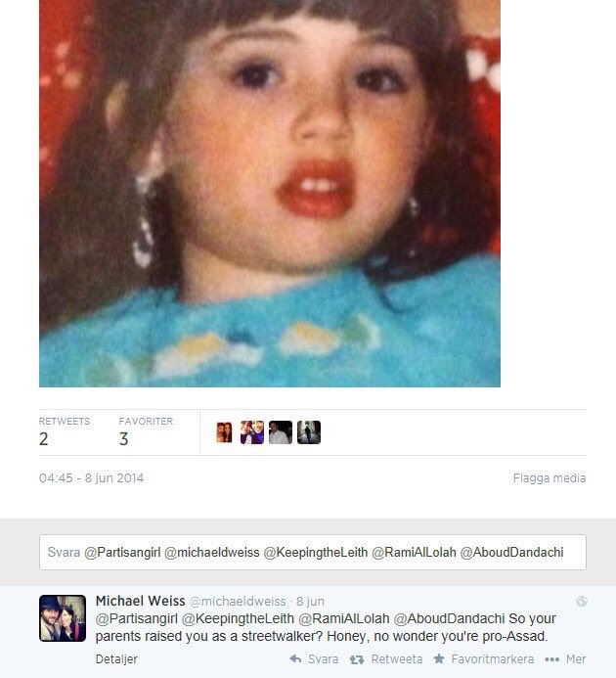Click the @michaeldweiss handle
This screenshot has width=616, height=678.
(238, 601)
